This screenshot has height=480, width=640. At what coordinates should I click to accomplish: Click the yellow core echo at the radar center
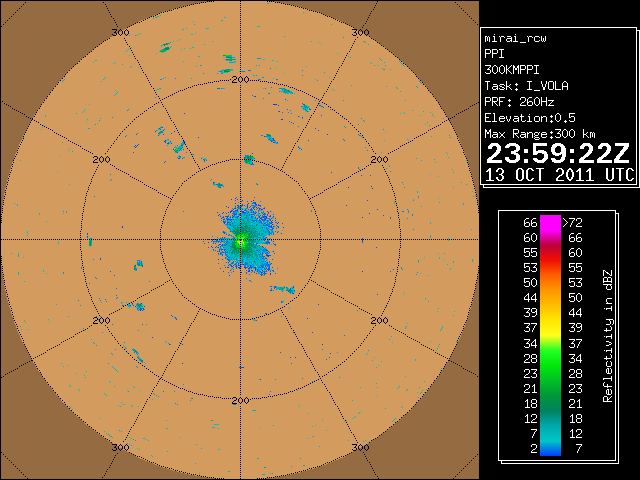(x=240, y=242)
